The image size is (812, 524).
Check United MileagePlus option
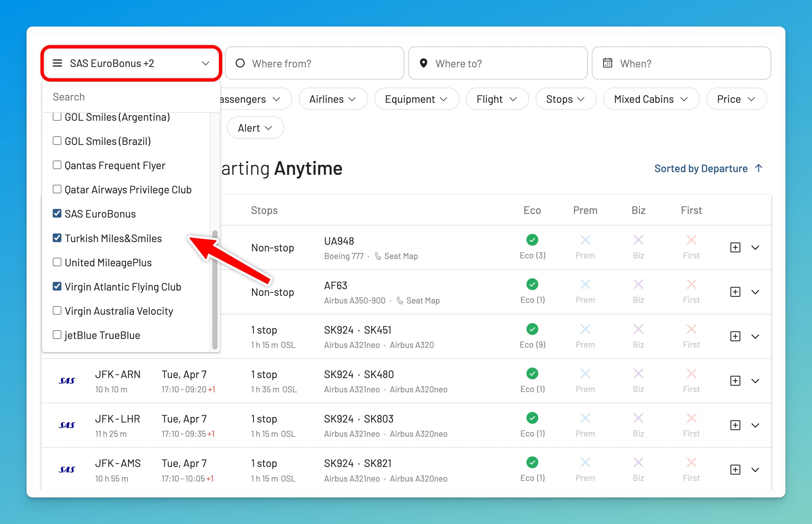click(x=57, y=262)
